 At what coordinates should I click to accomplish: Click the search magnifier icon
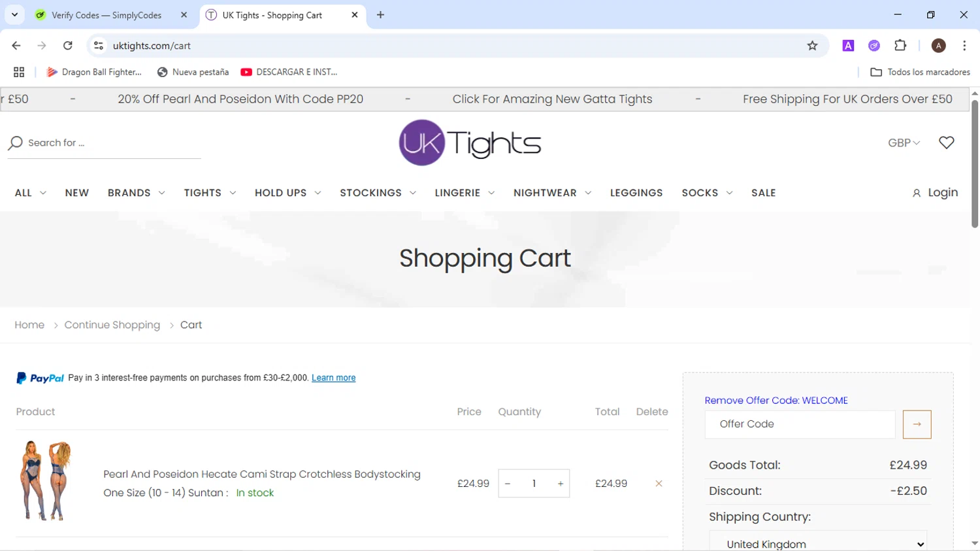pos(16,142)
